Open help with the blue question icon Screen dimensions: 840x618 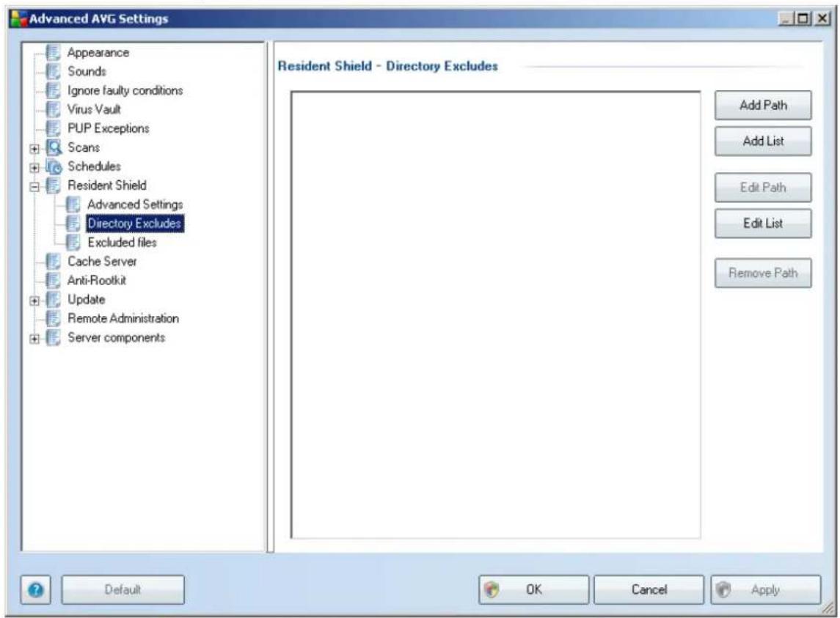pos(36,590)
